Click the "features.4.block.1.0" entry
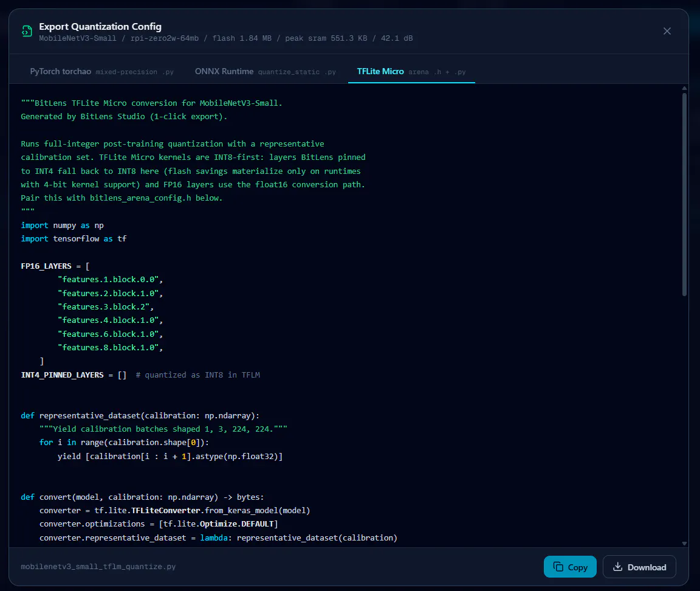 click(x=110, y=320)
